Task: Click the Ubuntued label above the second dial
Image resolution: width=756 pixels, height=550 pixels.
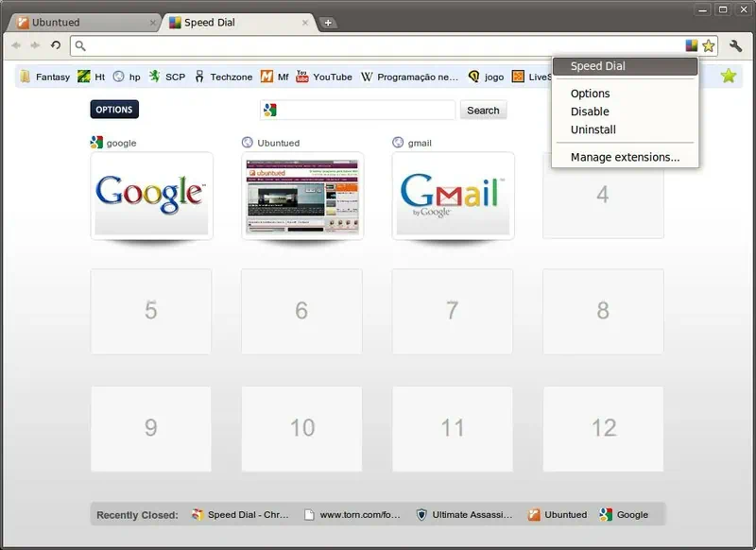Action: pos(278,143)
